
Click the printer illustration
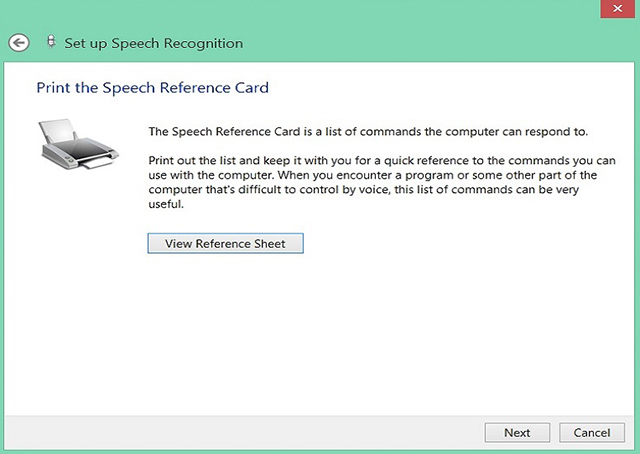click(x=79, y=144)
